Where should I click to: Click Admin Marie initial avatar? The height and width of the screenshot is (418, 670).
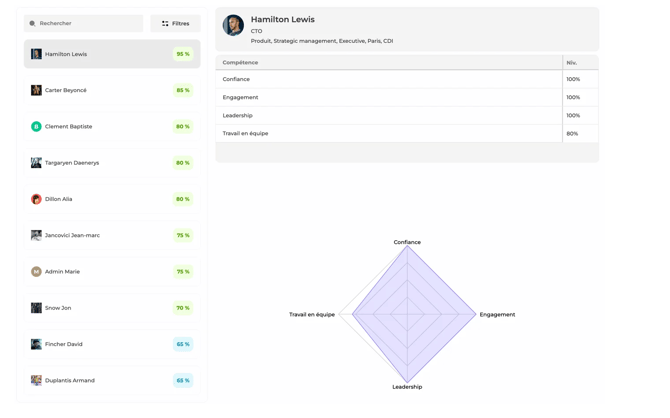pos(36,272)
